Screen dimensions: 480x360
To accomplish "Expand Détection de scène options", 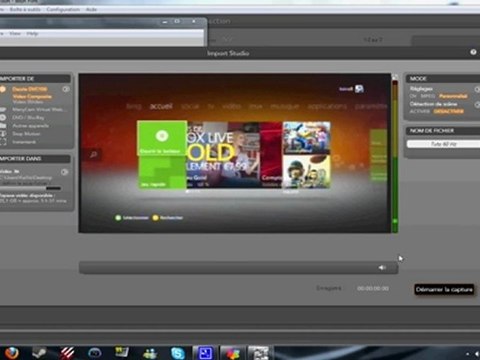I will click(x=477, y=104).
